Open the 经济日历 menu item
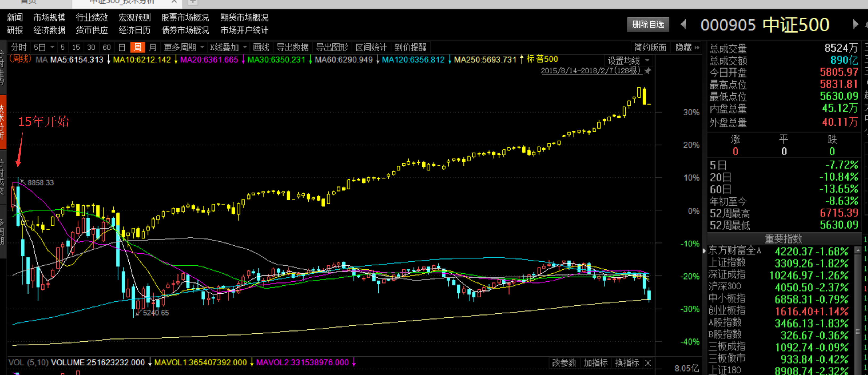Image resolution: width=868 pixels, height=375 pixels. coord(134,30)
